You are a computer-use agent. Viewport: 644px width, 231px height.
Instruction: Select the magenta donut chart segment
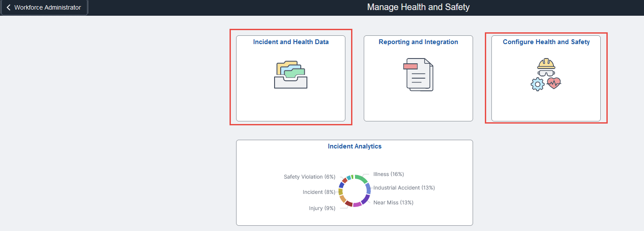pos(357,204)
